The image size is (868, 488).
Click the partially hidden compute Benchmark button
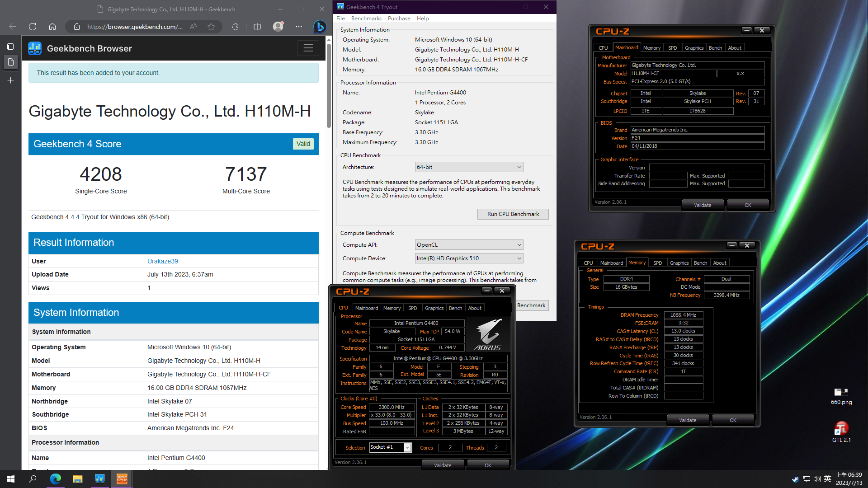[x=531, y=305]
